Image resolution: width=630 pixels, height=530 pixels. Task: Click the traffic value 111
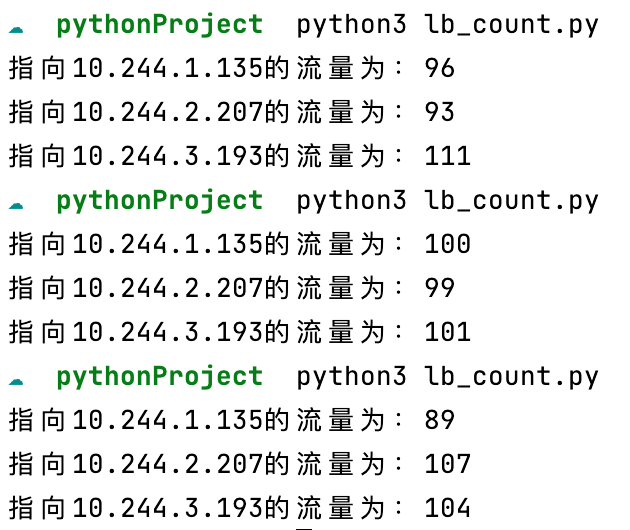[448, 156]
